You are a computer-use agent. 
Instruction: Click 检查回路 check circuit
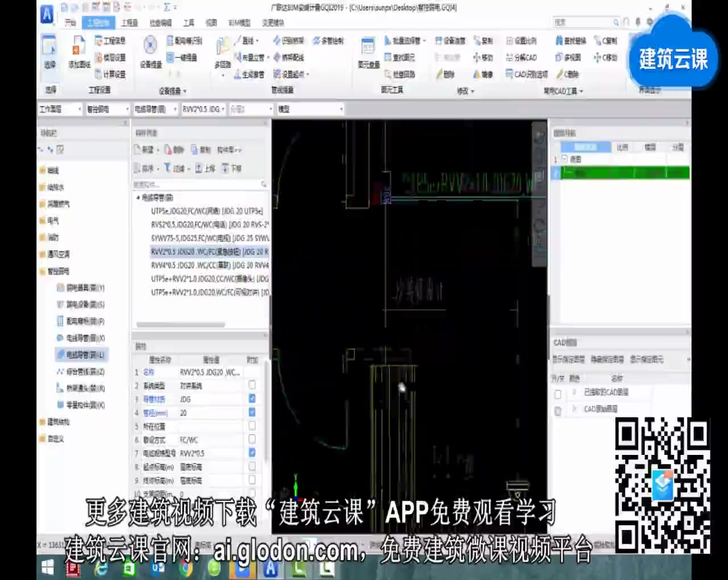400,74
